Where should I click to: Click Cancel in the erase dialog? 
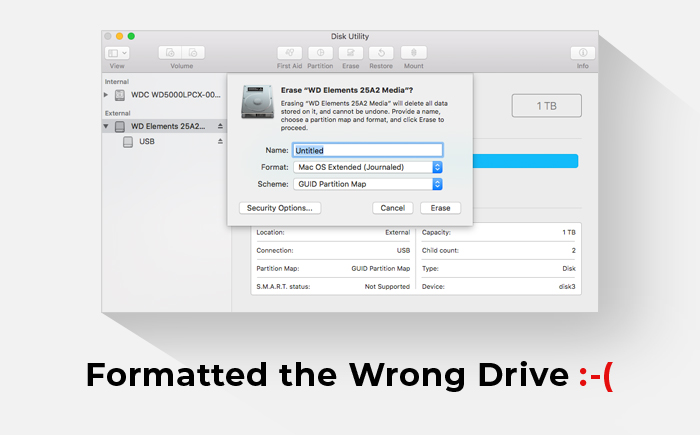[392, 208]
